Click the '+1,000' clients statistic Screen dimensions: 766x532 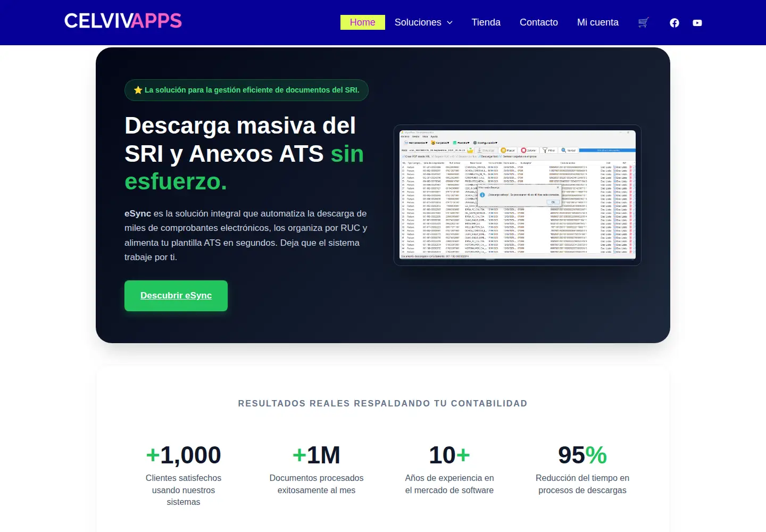(184, 455)
